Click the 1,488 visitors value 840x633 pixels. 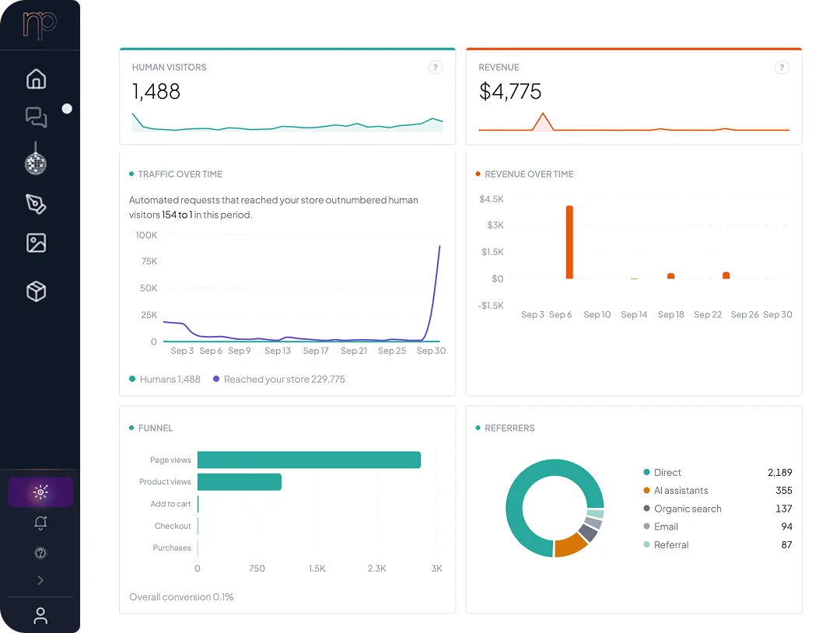point(156,92)
